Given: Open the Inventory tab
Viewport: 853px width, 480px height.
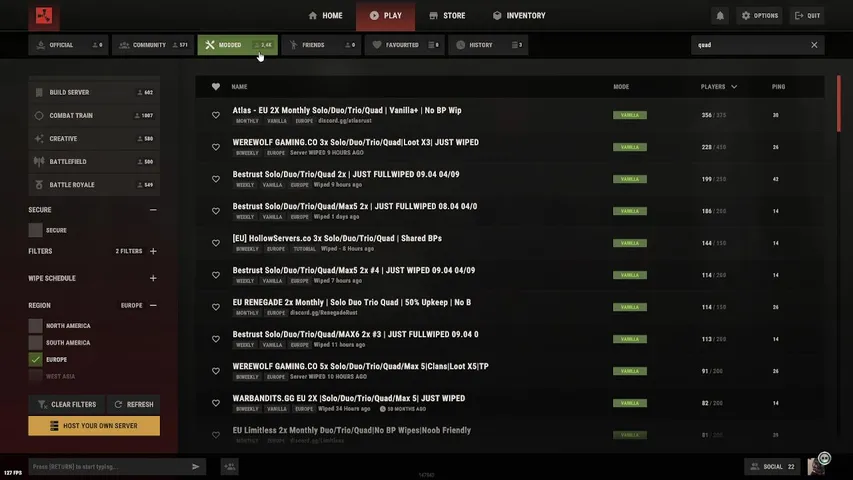Looking at the screenshot, I should [x=519, y=16].
